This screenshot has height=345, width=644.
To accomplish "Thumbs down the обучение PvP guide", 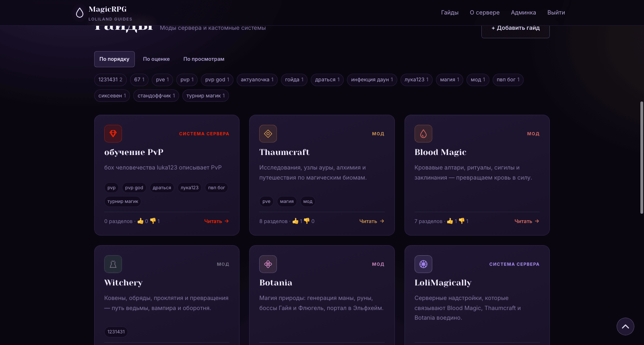I will point(153,221).
